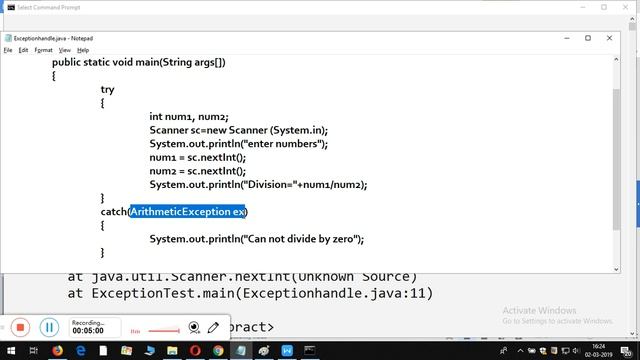Viewport: 640px width, 360px height.
Task: Launch Firefox from the taskbar
Action: [x=58, y=351]
